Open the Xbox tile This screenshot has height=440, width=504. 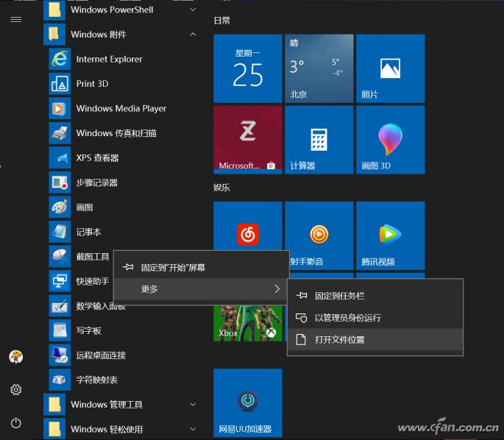[248, 323]
